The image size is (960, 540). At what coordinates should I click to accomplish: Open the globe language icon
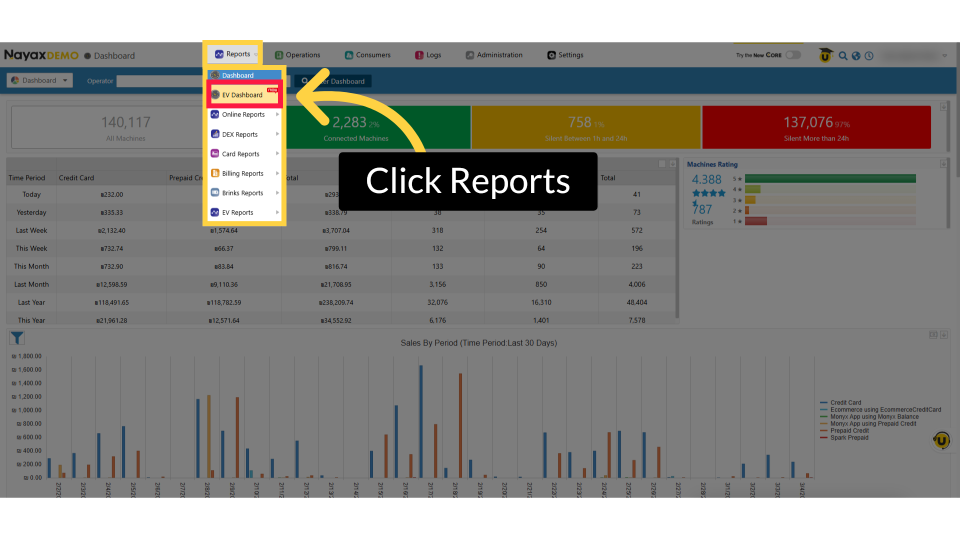tap(856, 55)
